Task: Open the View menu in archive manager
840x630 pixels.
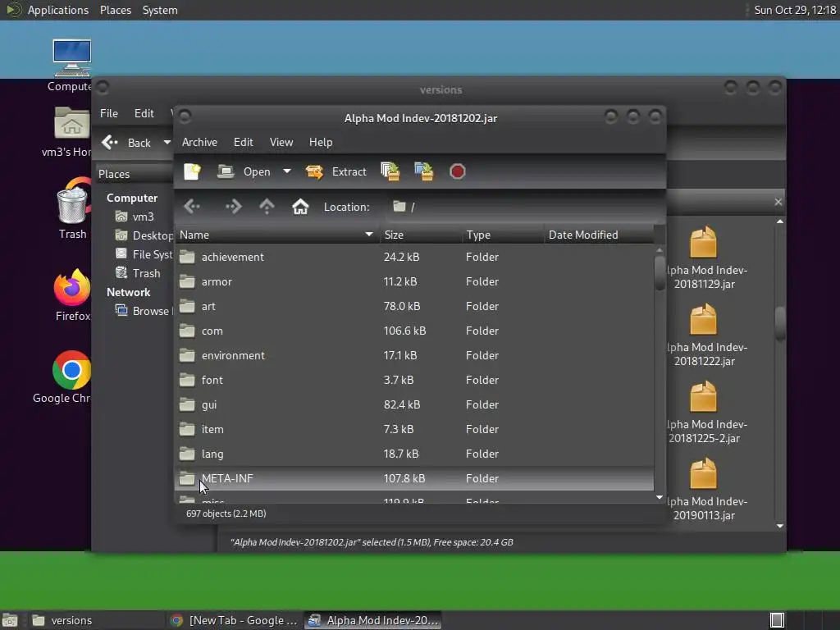Action: [x=281, y=142]
